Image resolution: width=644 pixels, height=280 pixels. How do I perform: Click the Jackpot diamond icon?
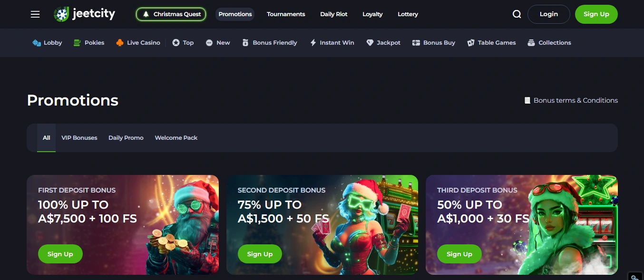pos(370,43)
